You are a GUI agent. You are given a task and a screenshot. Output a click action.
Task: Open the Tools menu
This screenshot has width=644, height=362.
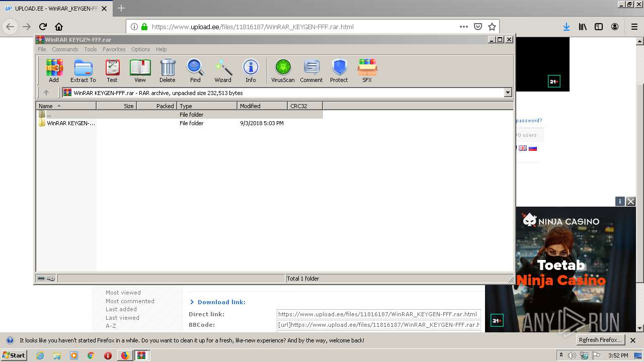point(91,49)
